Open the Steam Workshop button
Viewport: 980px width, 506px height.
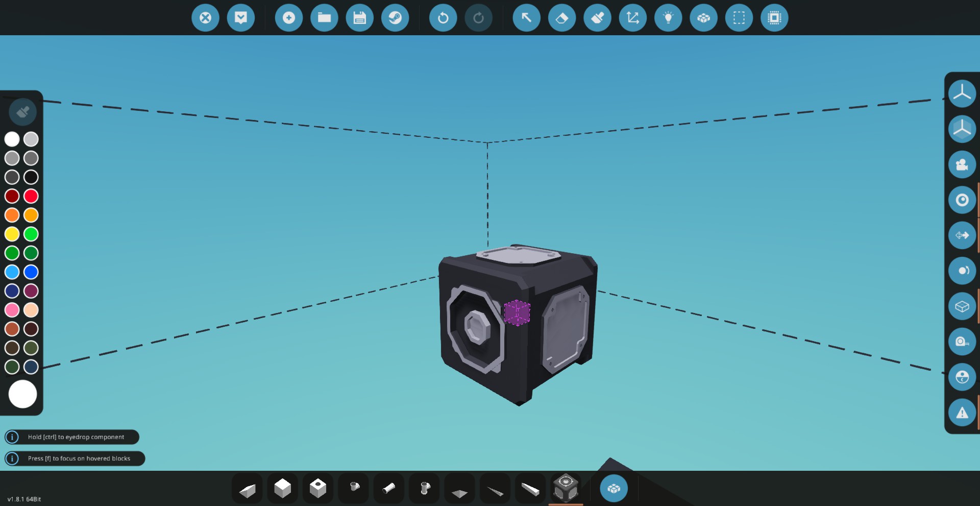point(395,18)
